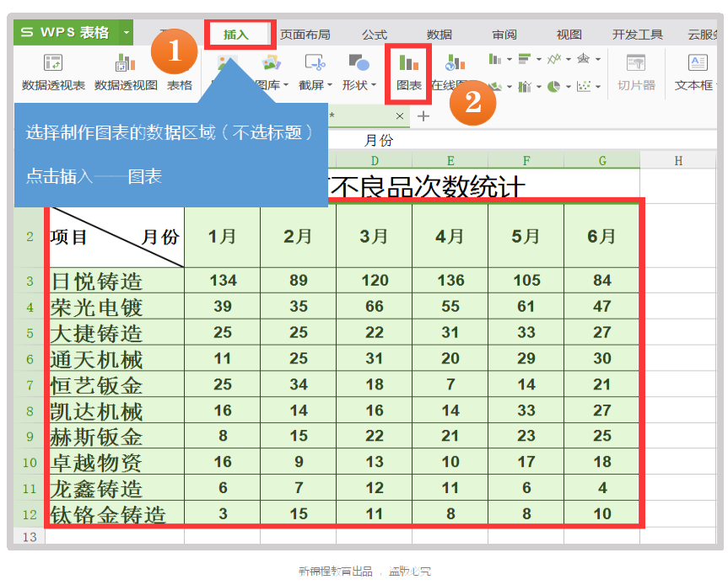Select the line chart type icon

(x=553, y=59)
